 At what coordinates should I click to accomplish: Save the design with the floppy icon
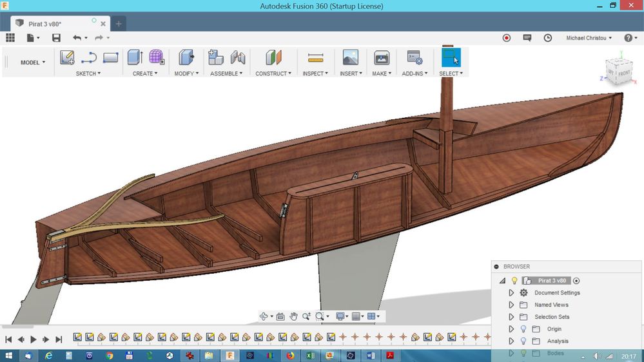pos(56,38)
